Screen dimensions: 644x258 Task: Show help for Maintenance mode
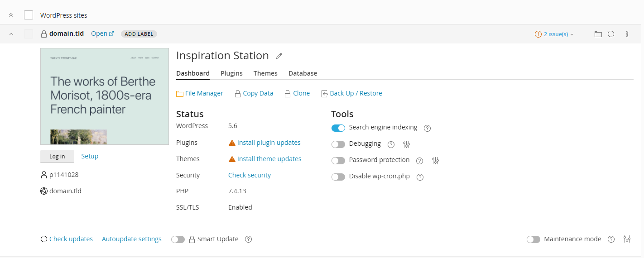click(x=611, y=239)
